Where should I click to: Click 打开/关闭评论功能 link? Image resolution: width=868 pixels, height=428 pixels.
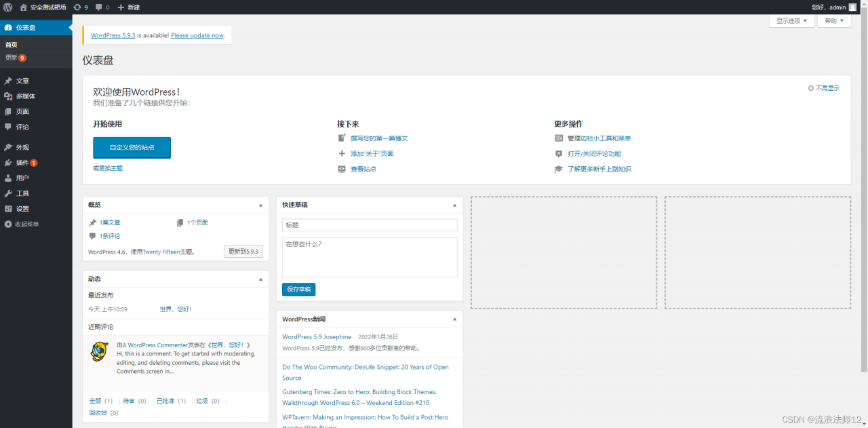(x=594, y=154)
